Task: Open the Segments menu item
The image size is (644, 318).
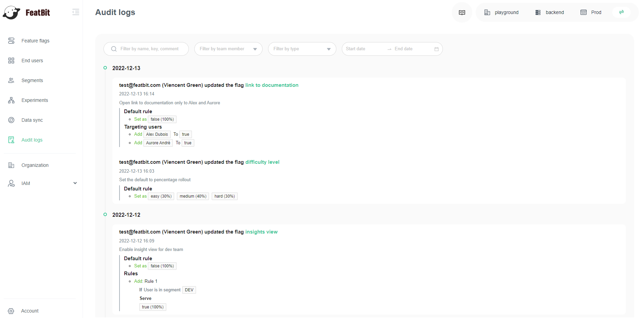Action: coord(32,80)
